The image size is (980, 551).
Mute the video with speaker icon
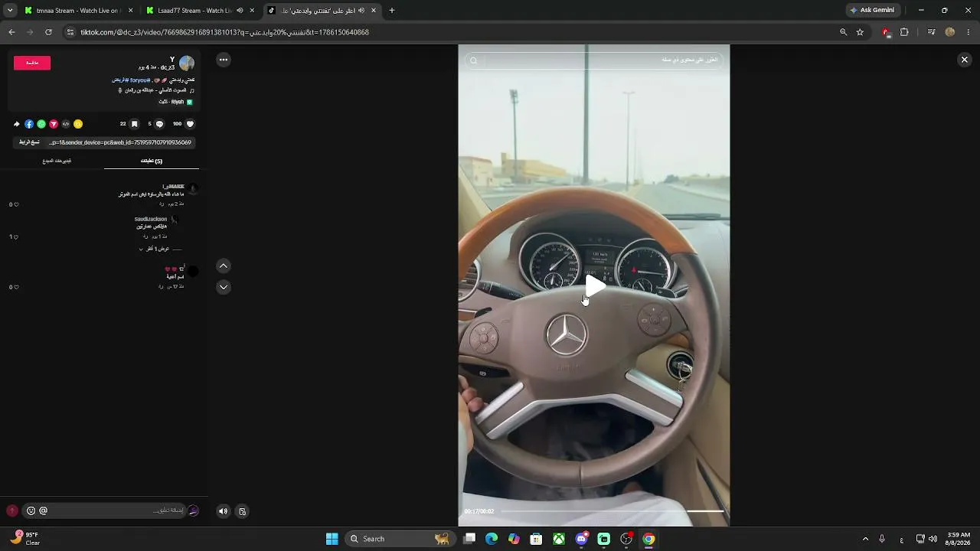[x=223, y=511]
